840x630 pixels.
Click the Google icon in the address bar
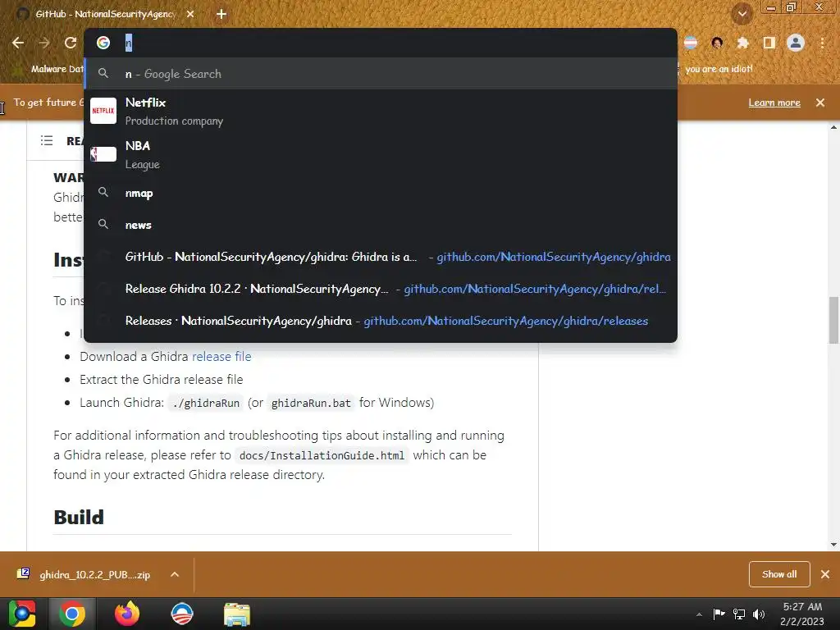coord(103,43)
